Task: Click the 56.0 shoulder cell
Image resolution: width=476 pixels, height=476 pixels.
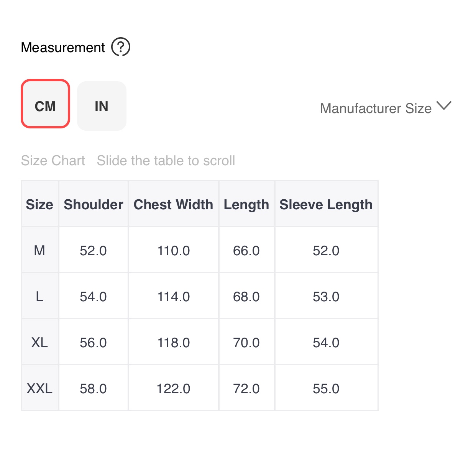Action: click(93, 343)
